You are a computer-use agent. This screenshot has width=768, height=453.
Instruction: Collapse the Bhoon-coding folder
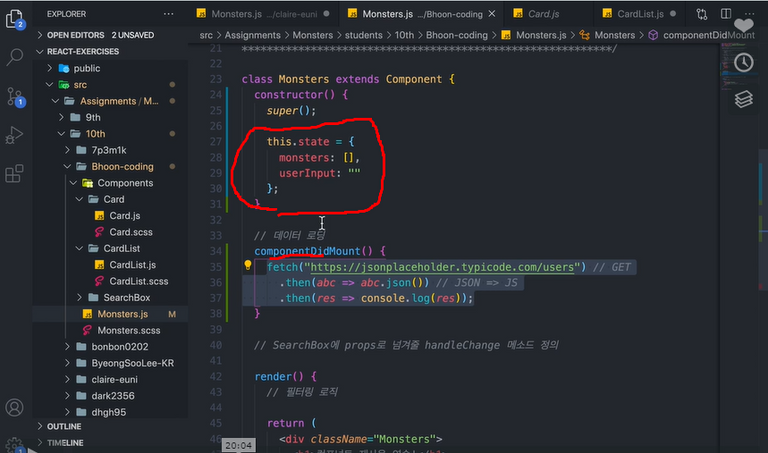tap(110, 167)
